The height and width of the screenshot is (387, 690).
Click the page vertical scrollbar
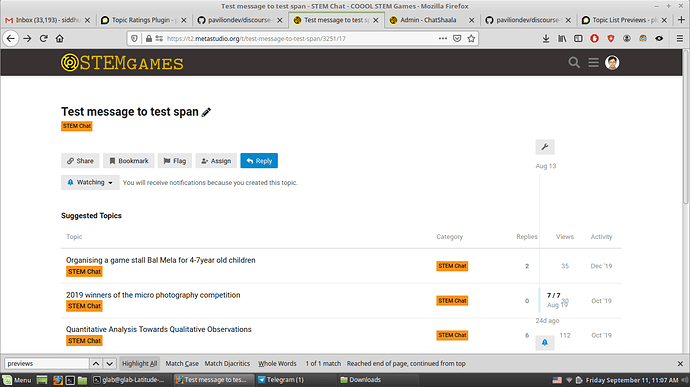point(686,128)
